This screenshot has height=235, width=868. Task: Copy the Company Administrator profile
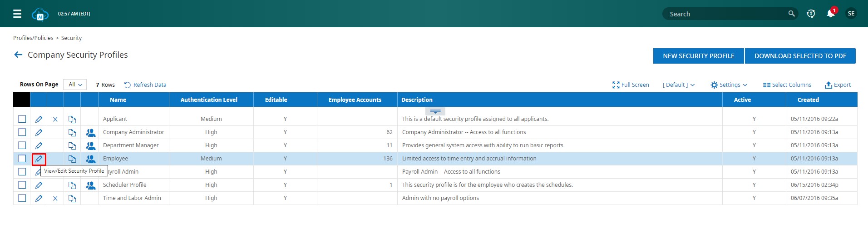(72, 133)
